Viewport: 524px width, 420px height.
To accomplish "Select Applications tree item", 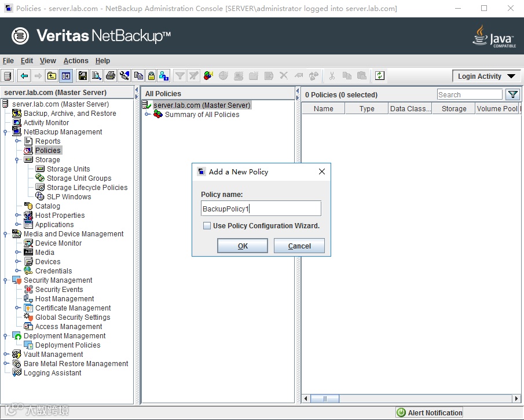I will [54, 225].
